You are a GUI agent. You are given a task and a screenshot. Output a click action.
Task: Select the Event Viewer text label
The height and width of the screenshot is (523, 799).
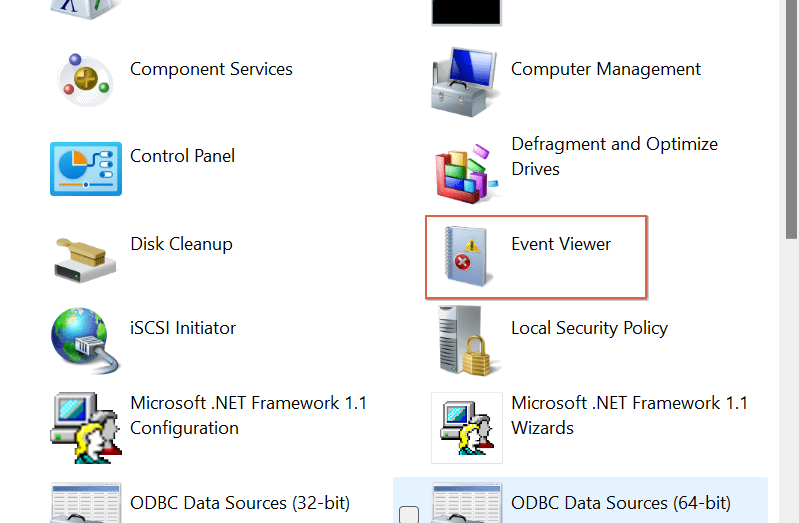pos(561,244)
